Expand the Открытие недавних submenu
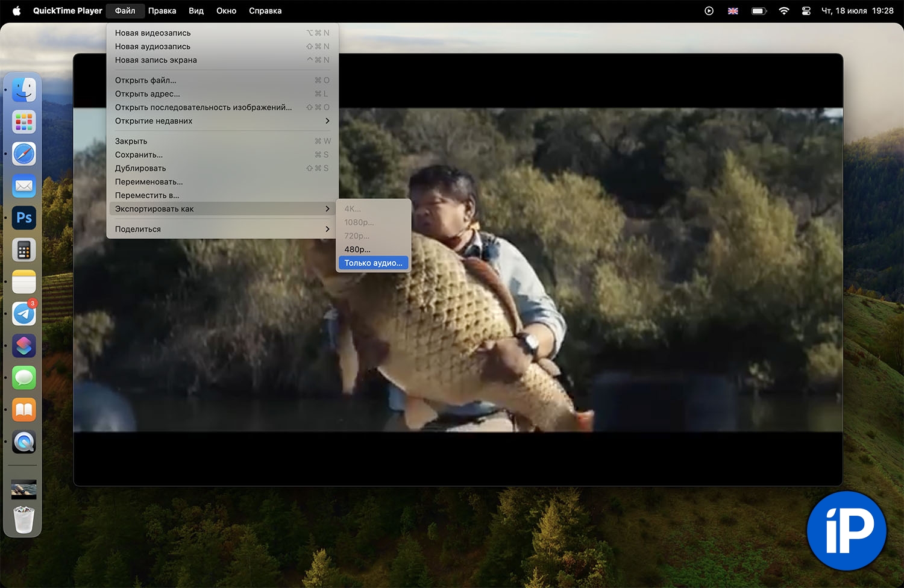Screen dimensions: 904x588 click(x=222, y=121)
